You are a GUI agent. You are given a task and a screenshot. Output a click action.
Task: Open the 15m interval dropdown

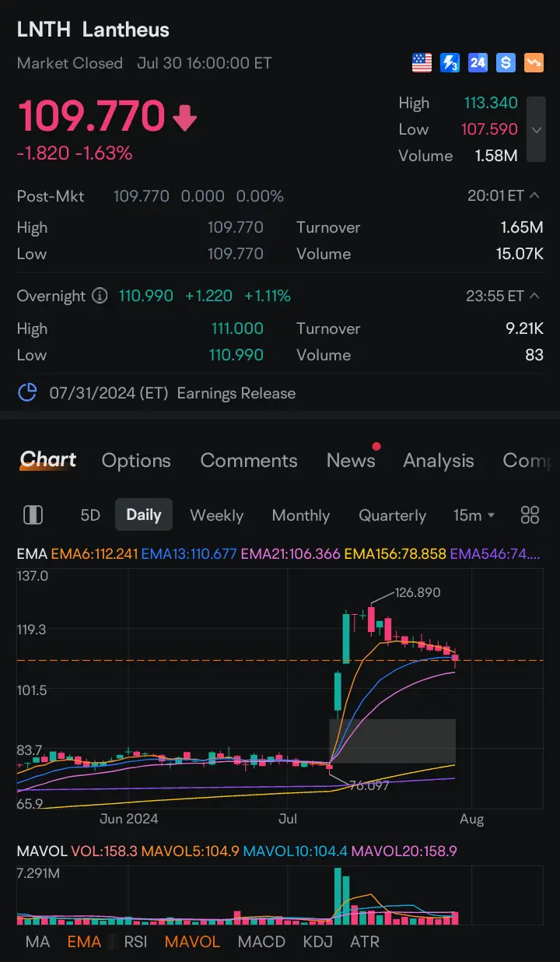(474, 515)
